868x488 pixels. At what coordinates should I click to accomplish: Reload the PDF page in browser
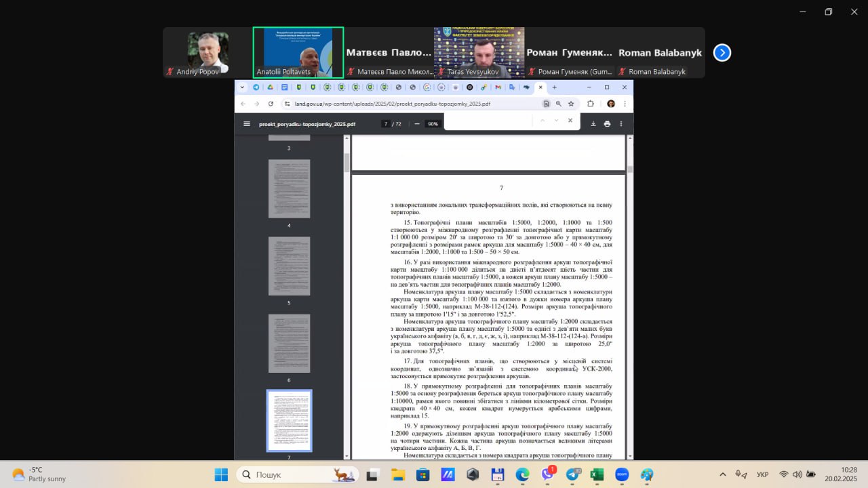[271, 104]
